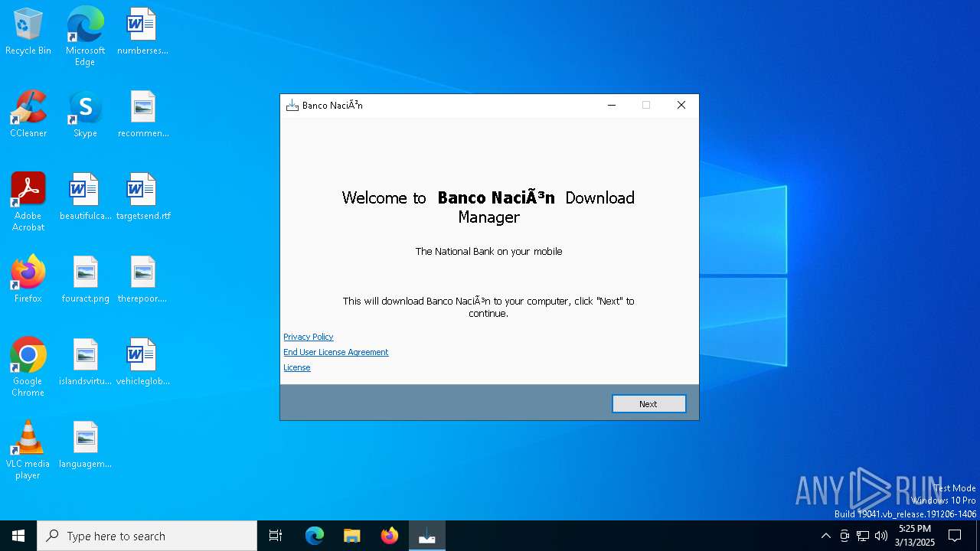Viewport: 980px width, 551px height.
Task: Open the End User License Agreement link
Action: click(336, 352)
